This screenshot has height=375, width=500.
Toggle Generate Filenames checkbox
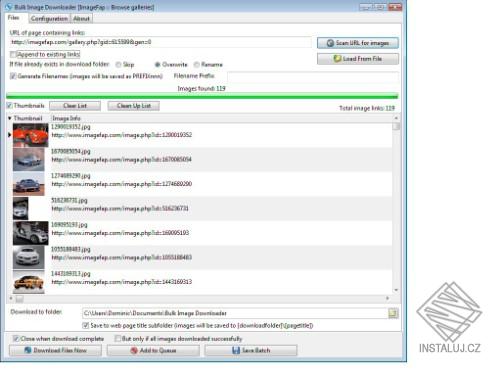click(13, 76)
